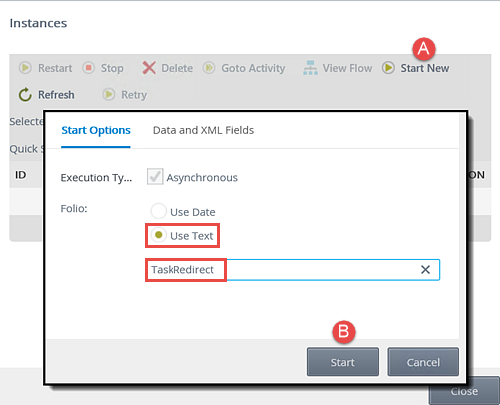Click the Refresh circular arrow icon
The image size is (500, 405).
click(x=25, y=95)
